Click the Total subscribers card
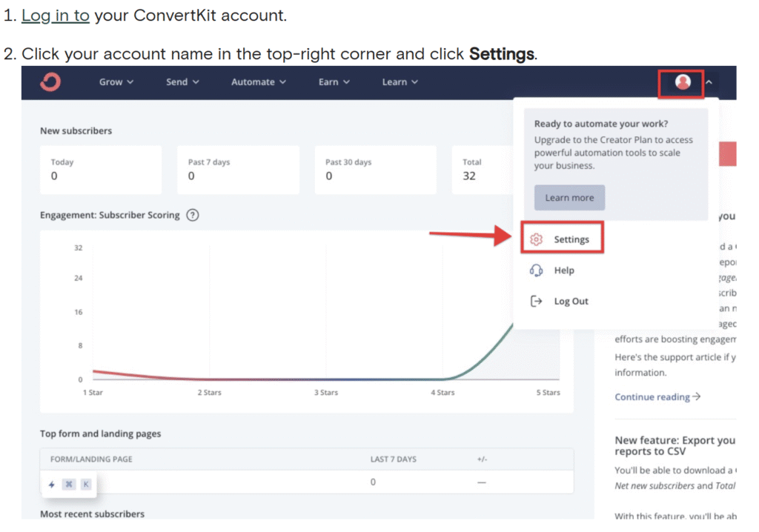 483,170
